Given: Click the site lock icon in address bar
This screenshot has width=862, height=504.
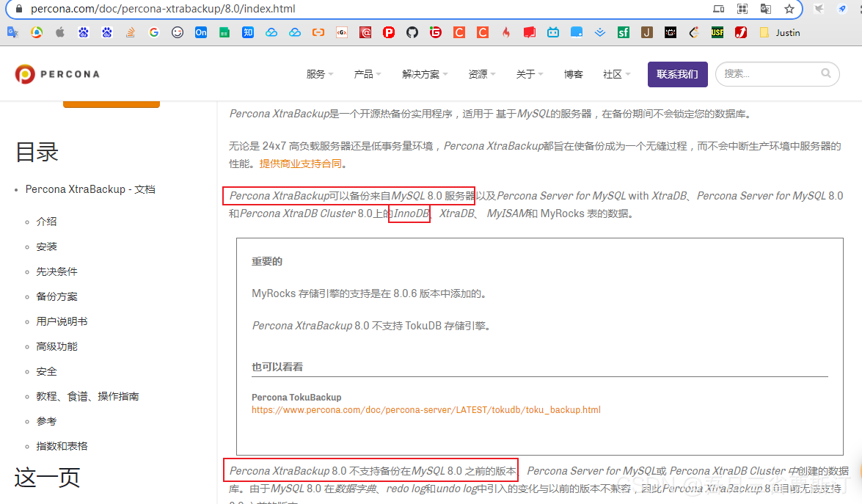Looking at the screenshot, I should [x=18, y=9].
